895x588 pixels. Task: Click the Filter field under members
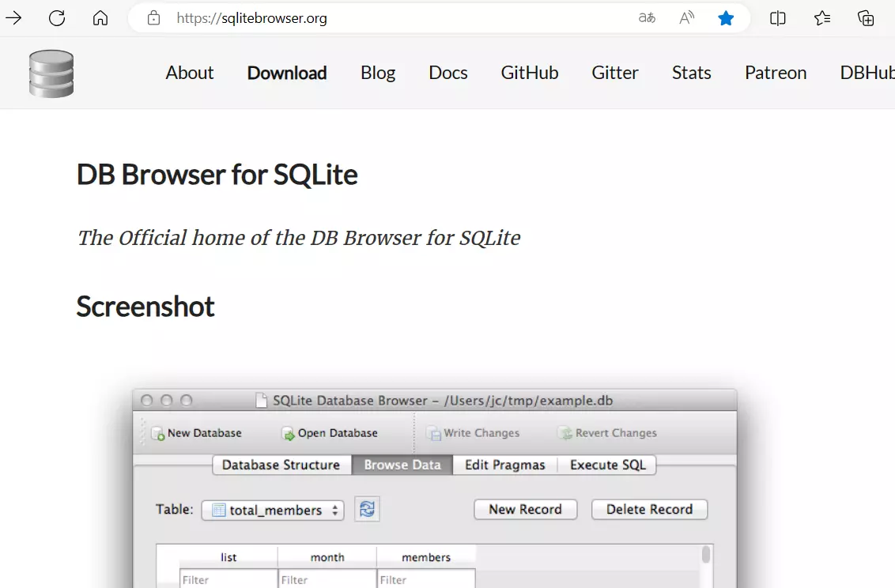(x=426, y=579)
